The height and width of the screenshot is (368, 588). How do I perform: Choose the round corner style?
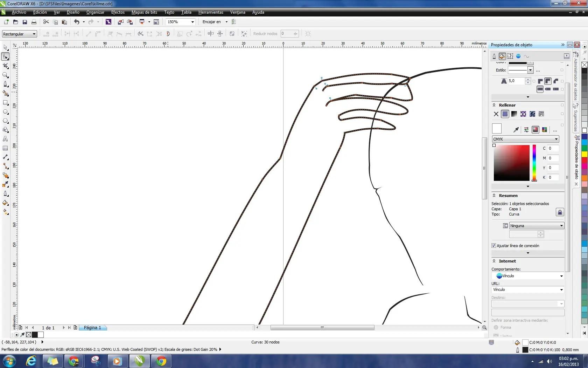[548, 81]
